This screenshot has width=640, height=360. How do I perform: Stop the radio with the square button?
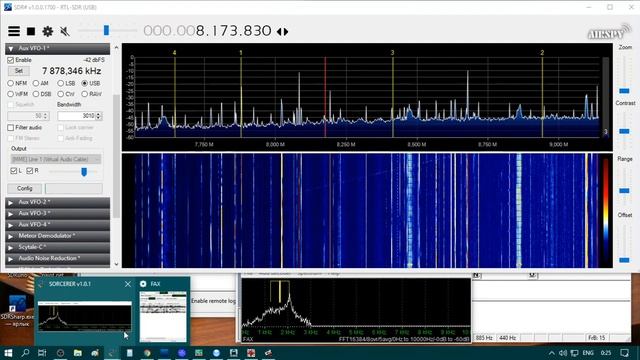[x=31, y=31]
